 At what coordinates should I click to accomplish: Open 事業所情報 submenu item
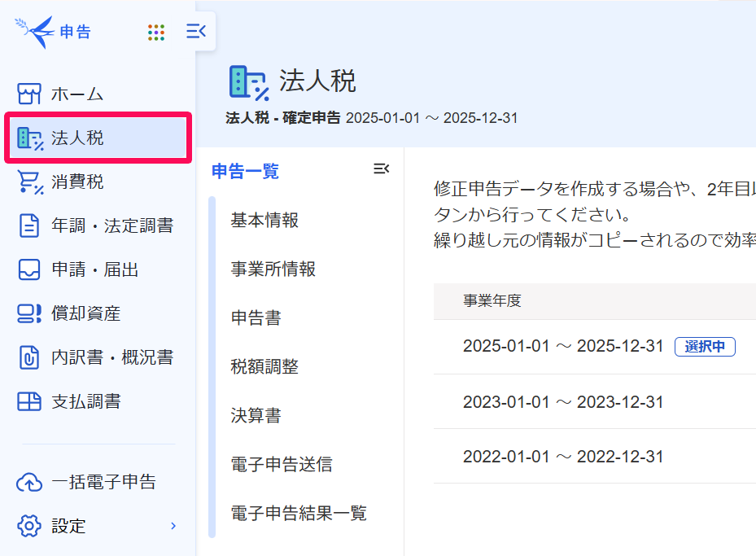coord(273,269)
